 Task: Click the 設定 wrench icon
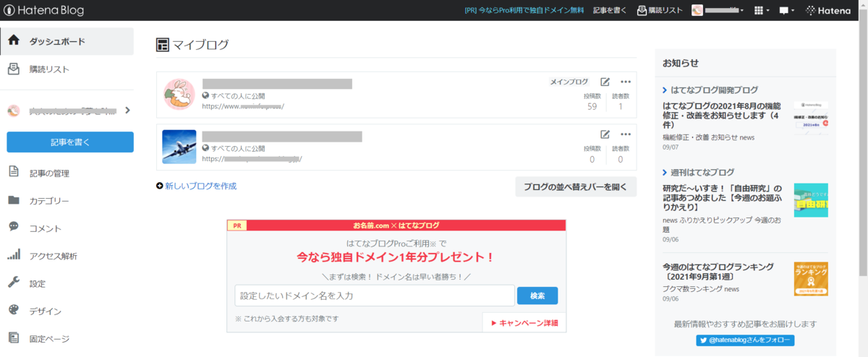14,283
